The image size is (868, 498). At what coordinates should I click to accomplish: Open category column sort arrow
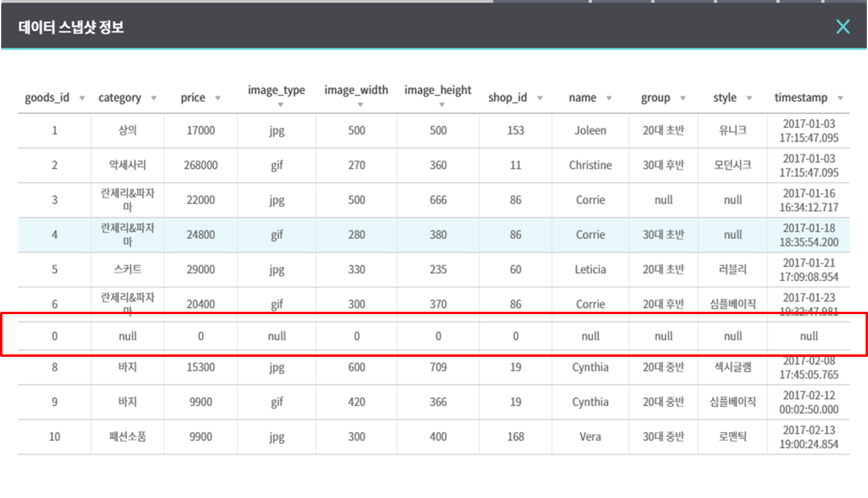tap(154, 98)
